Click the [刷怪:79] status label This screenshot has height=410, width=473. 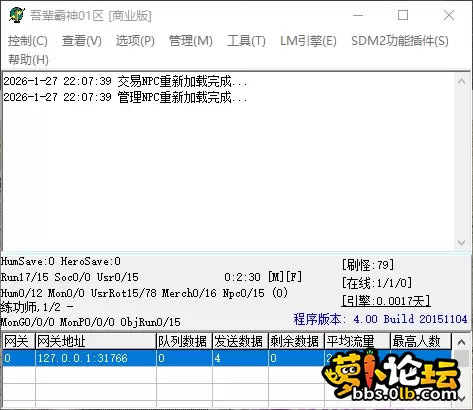368,265
